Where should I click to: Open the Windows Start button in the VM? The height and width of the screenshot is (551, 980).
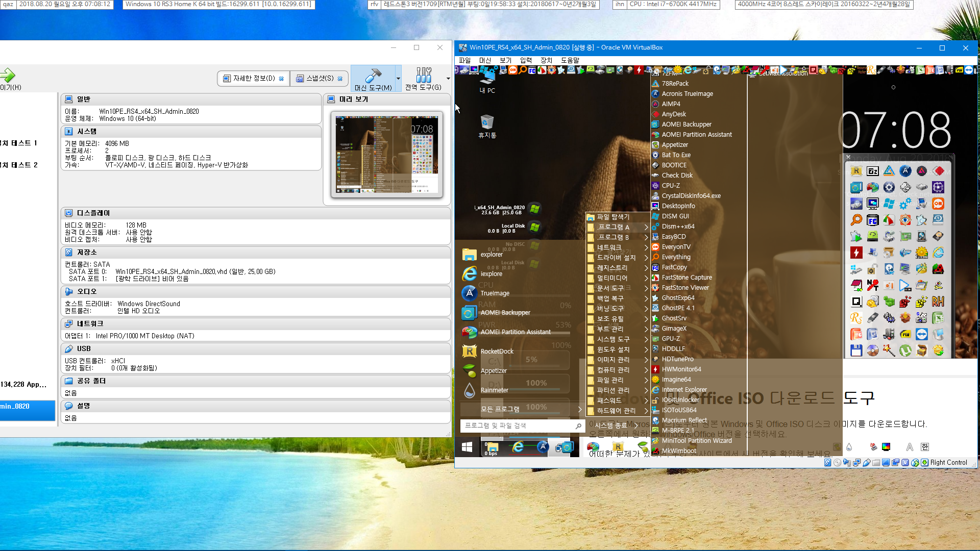click(x=467, y=447)
